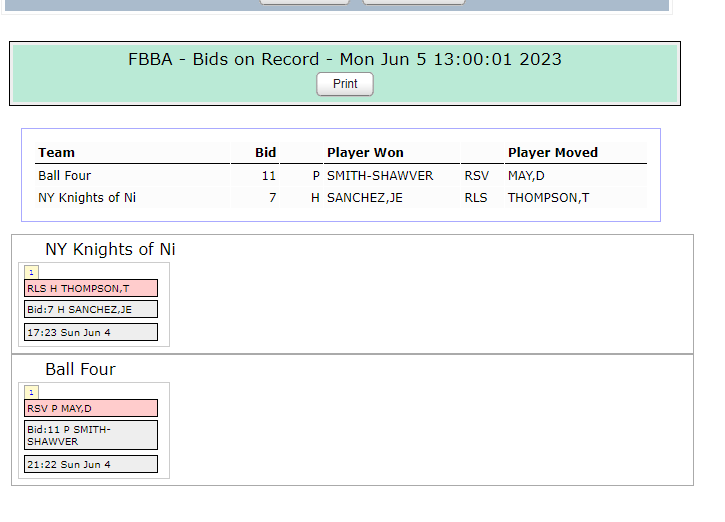Click the Bid column header

coord(265,153)
